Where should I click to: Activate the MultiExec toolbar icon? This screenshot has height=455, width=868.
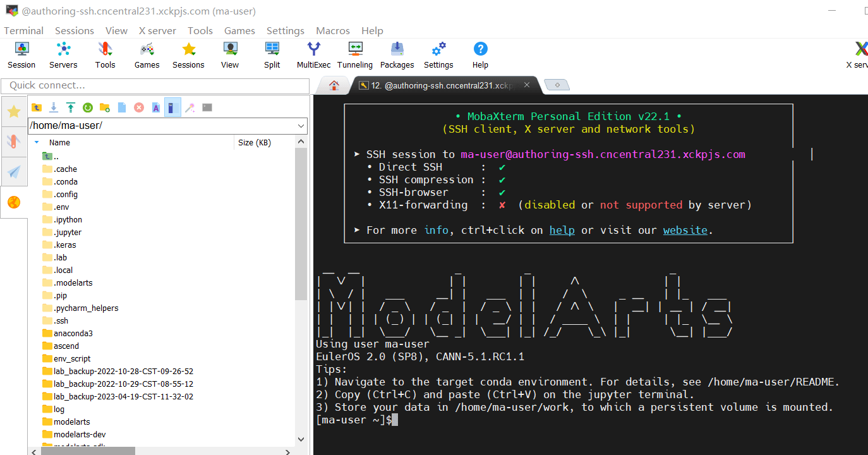pos(314,55)
